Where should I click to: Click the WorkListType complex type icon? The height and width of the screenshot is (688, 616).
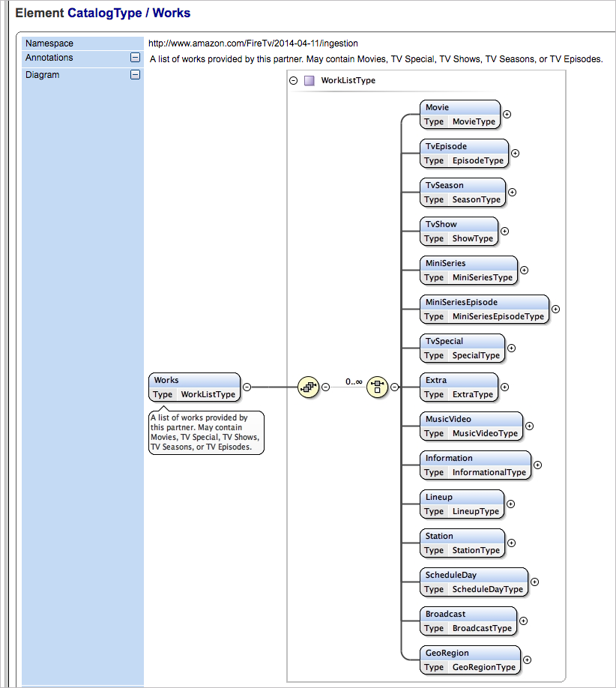tap(310, 80)
